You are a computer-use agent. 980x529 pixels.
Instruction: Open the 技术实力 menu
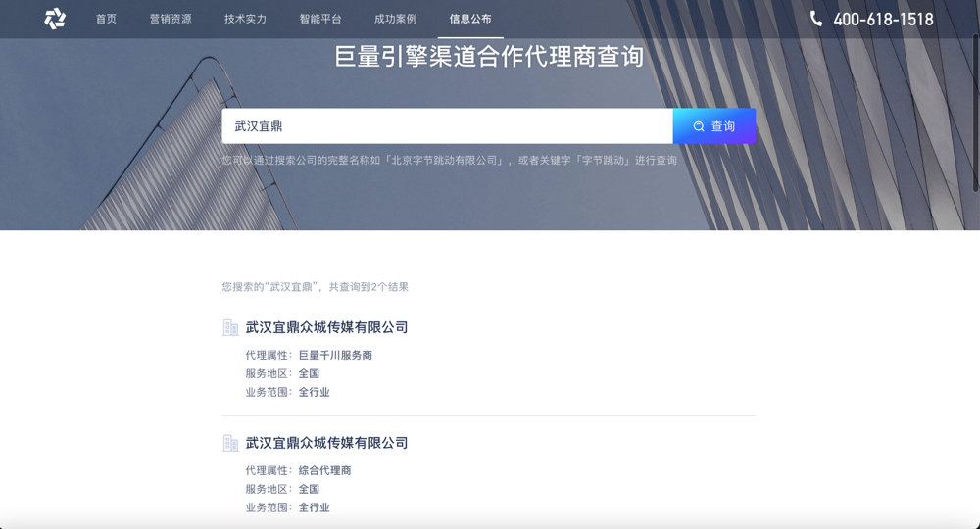click(x=245, y=19)
